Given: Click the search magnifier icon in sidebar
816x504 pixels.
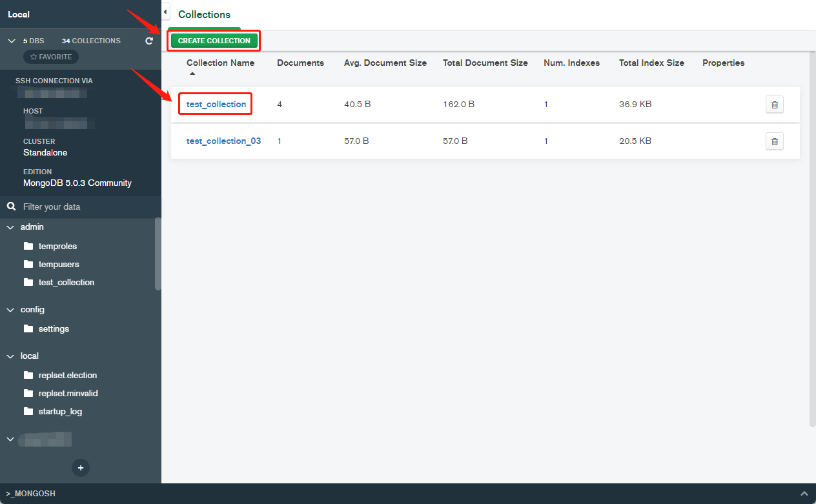Looking at the screenshot, I should point(11,207).
